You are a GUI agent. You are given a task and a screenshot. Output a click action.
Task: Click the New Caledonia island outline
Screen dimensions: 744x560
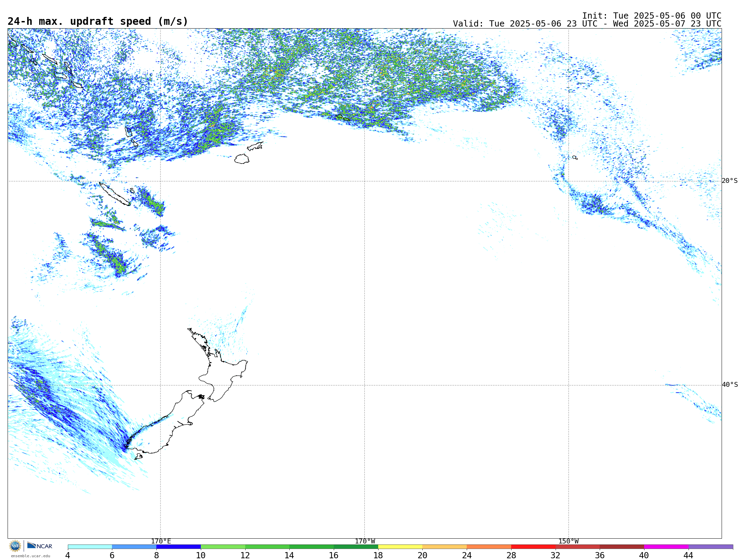[115, 194]
